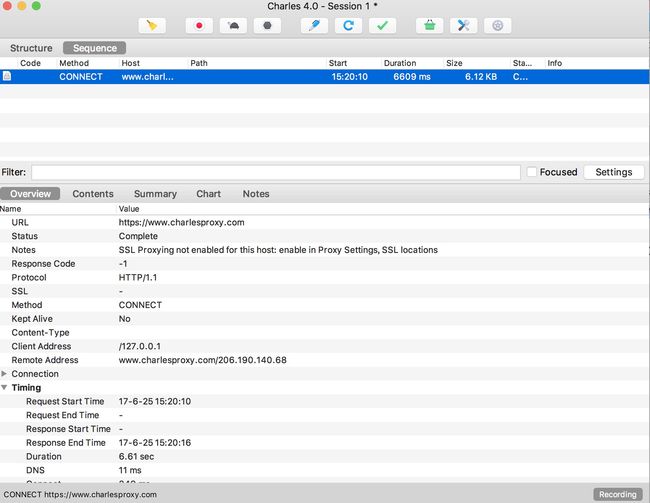This screenshot has height=503, width=650.
Task: Select the Response Code row
Action: point(325,264)
